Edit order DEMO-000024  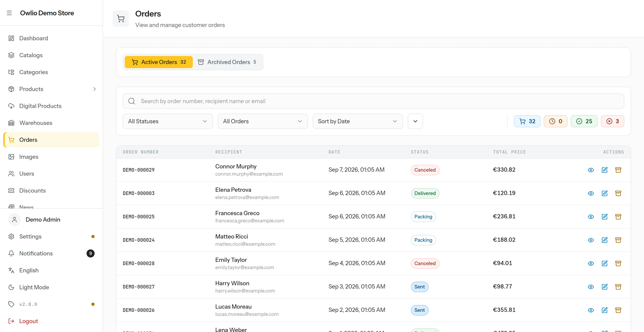(x=605, y=240)
